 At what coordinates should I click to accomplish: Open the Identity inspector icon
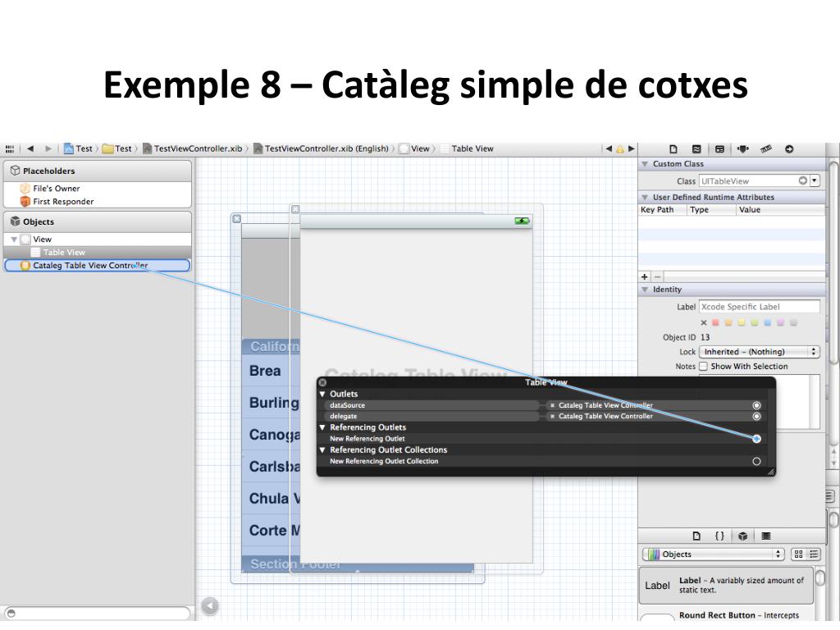click(x=719, y=149)
